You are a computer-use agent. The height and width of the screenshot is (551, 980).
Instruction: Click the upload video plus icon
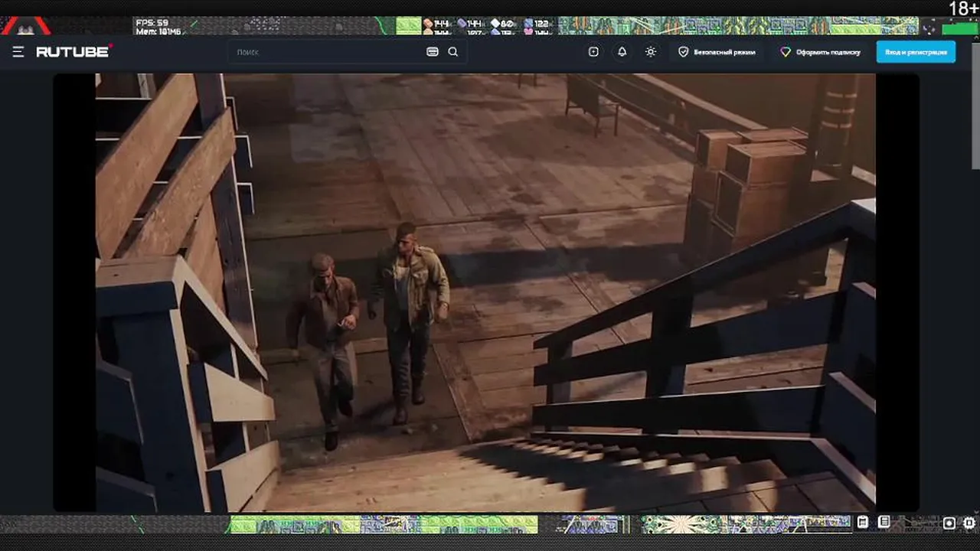tap(593, 52)
